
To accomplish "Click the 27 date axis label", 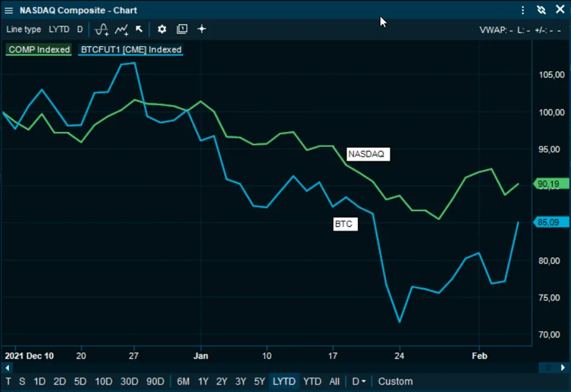I will coord(134,356).
